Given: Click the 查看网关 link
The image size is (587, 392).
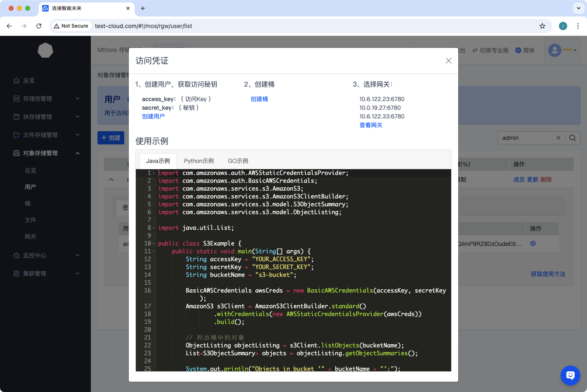Looking at the screenshot, I should 371,125.
